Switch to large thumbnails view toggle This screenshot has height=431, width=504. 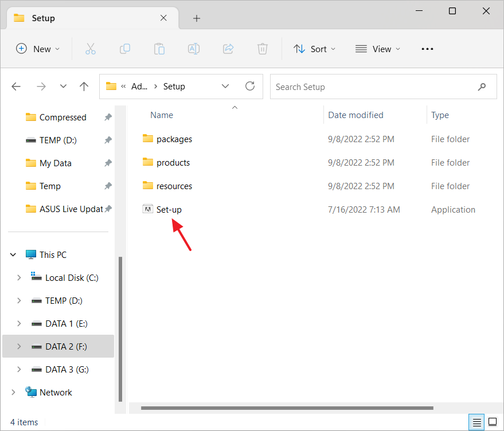coord(492,422)
